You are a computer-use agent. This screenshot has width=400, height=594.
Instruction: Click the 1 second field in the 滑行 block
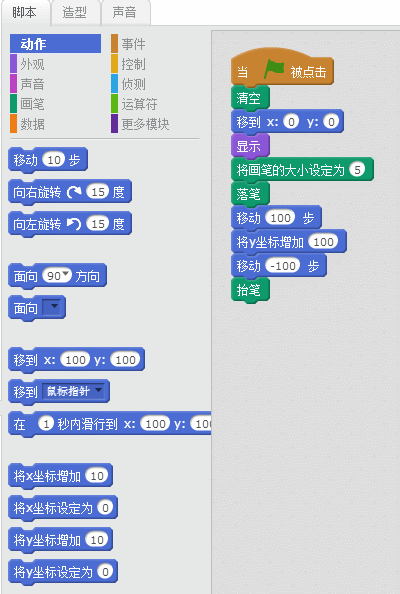tap(46, 424)
